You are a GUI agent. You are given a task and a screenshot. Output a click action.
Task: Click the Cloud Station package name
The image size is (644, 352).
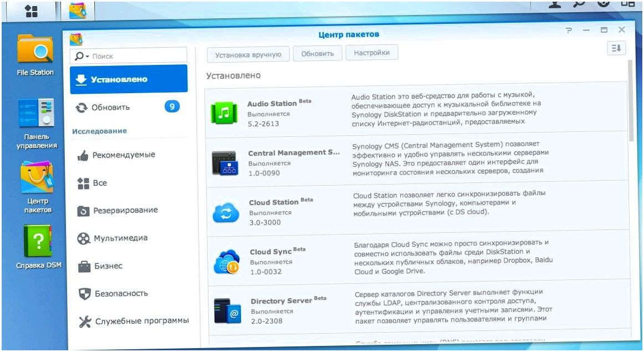point(274,202)
